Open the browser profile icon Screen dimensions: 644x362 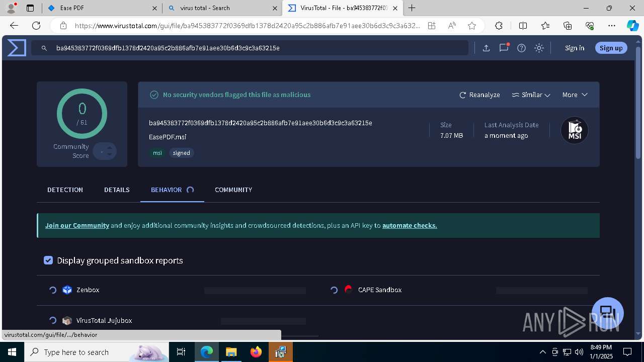pos(11,8)
